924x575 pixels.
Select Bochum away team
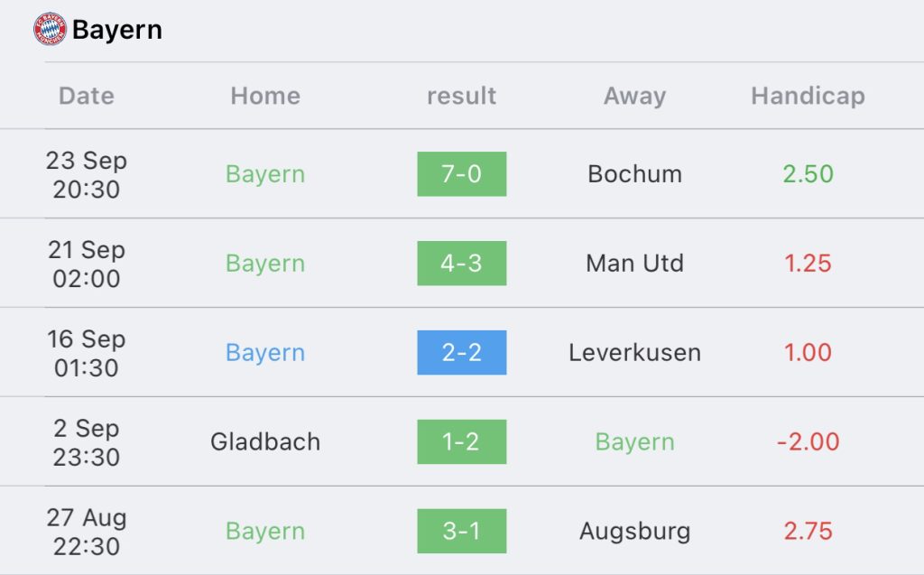[x=634, y=174]
